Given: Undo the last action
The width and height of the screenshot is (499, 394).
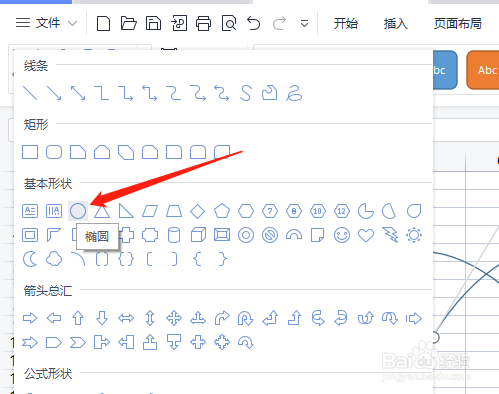Looking at the screenshot, I should [254, 23].
